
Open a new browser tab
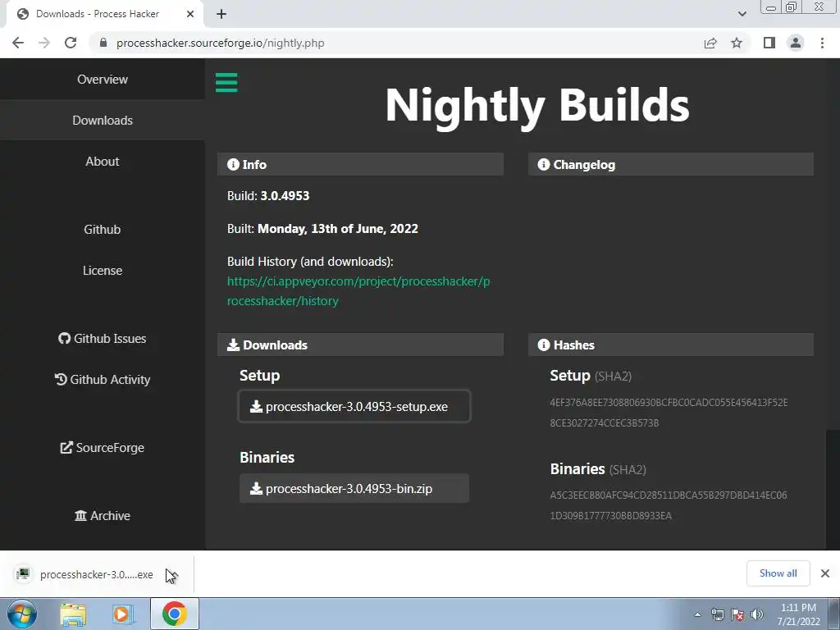tap(221, 14)
